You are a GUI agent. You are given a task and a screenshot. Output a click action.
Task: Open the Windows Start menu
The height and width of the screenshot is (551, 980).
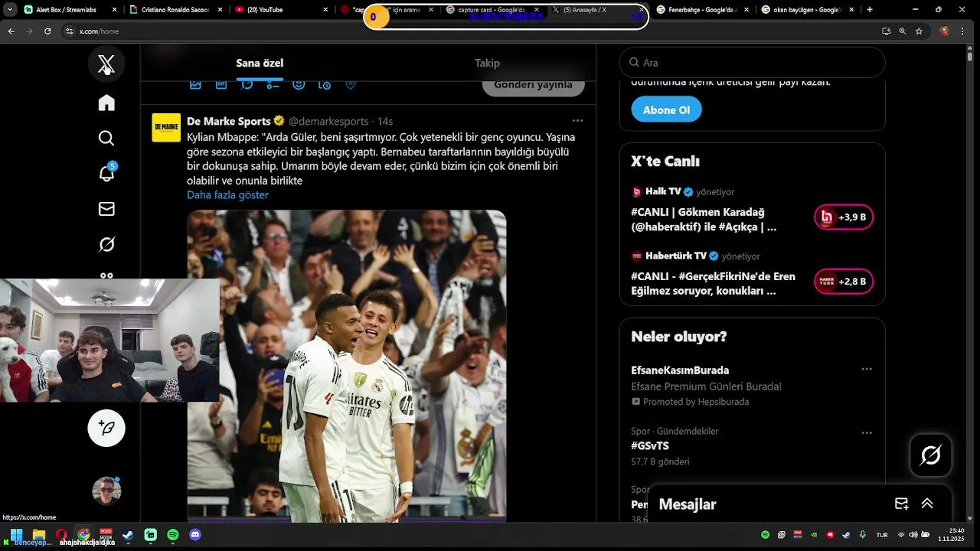pos(16,535)
